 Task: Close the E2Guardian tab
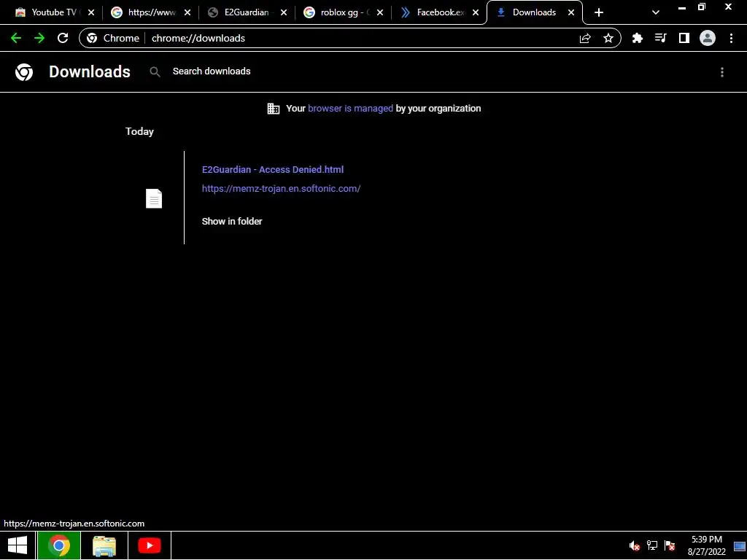(x=284, y=12)
